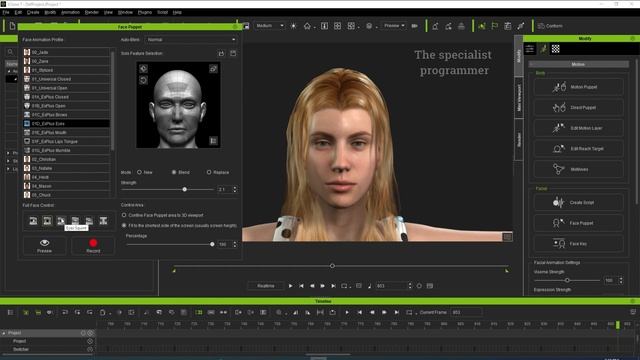Open the Create menu

point(33,12)
